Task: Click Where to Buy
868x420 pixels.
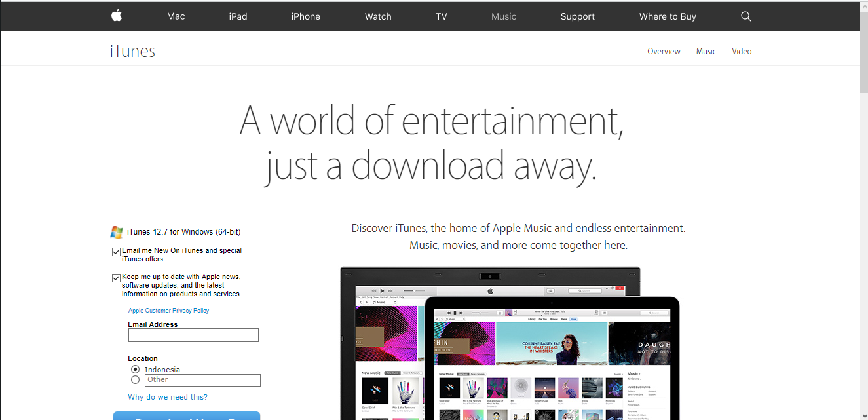Action: [668, 16]
